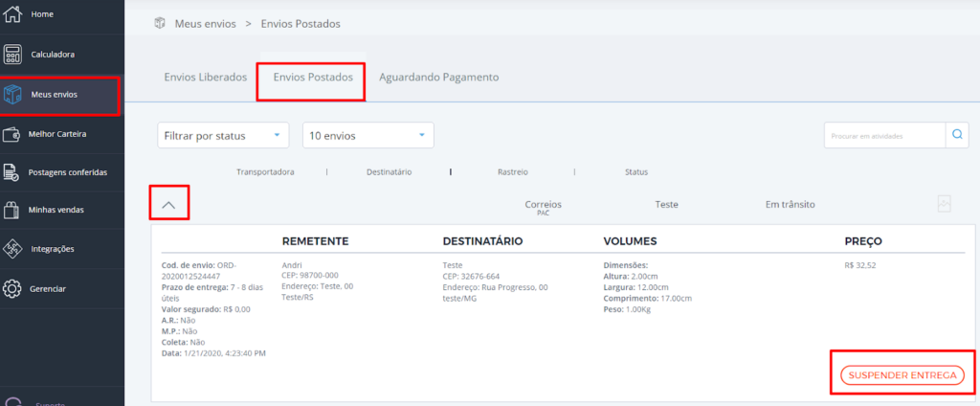Click the Altura: 2.00cm value
980x406 pixels.
(x=631, y=276)
